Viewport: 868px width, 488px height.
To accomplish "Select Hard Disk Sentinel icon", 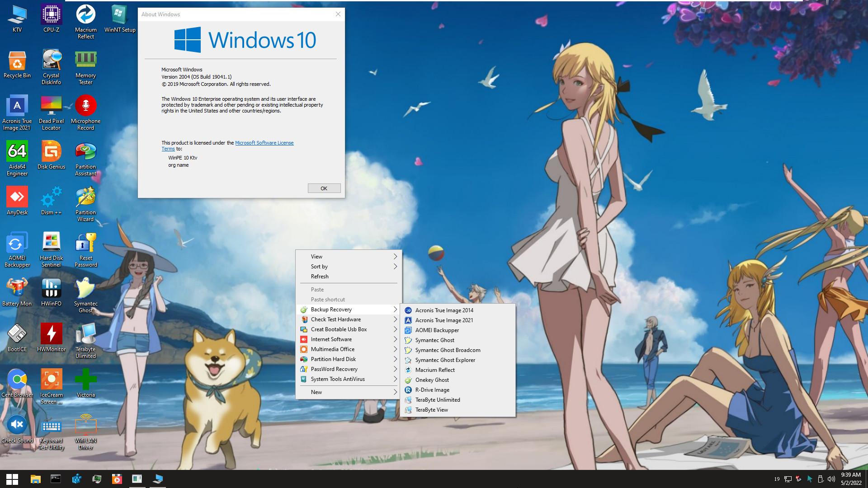I will [x=51, y=250].
